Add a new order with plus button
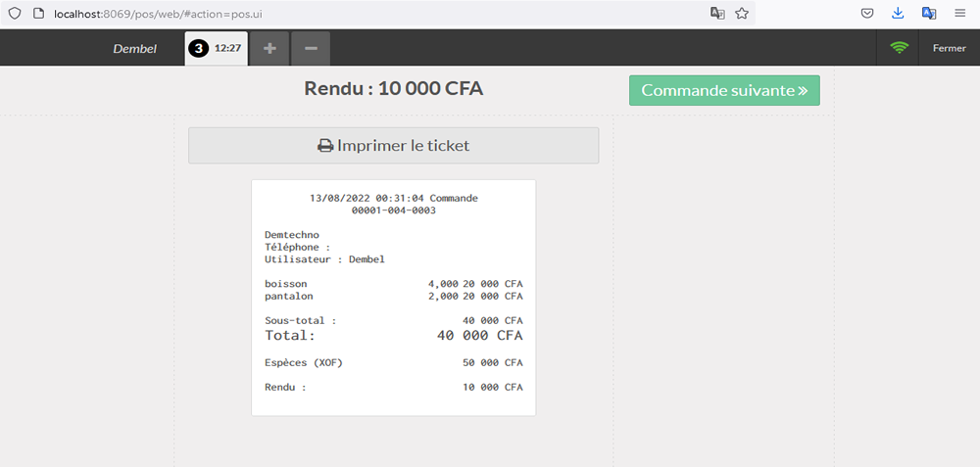Viewport: 980px width, 467px height. pyautogui.click(x=269, y=48)
